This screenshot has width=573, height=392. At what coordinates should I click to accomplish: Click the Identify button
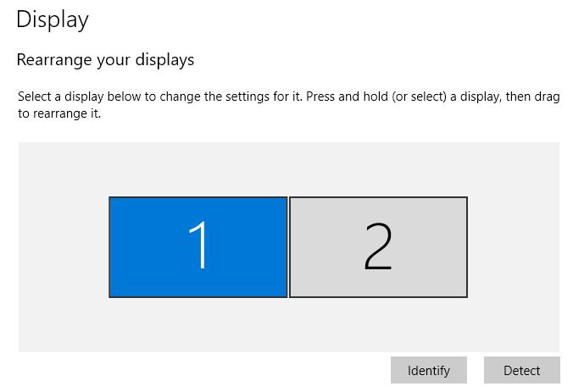[x=429, y=370]
